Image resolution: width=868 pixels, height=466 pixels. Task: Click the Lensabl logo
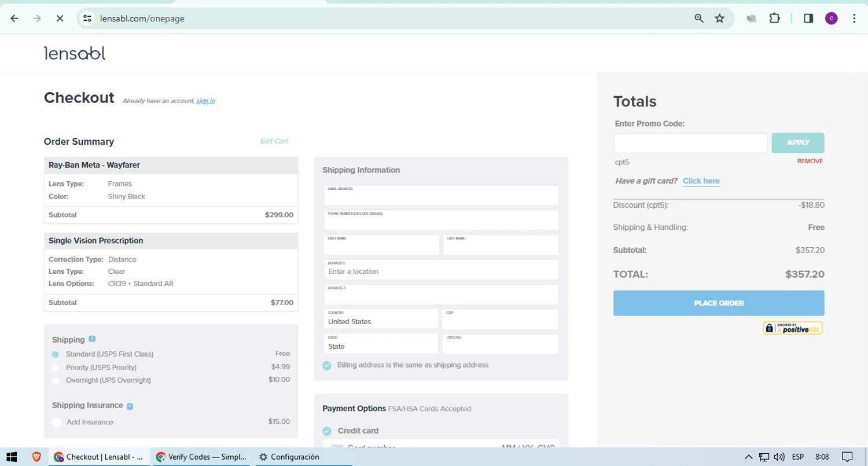75,53
